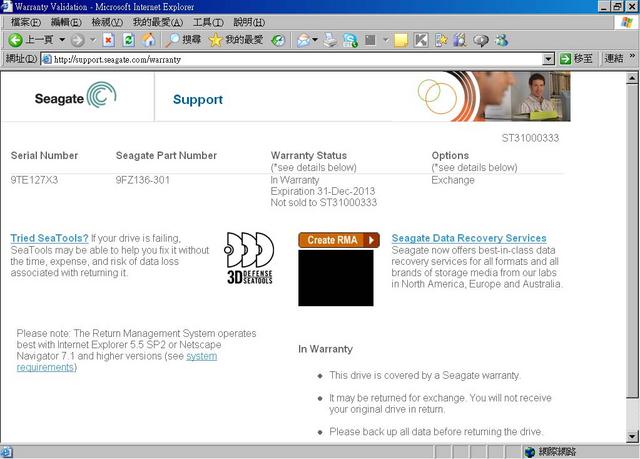Click the K logo toolbar icon
Viewport: 640px width, 459px height.
coord(421,40)
